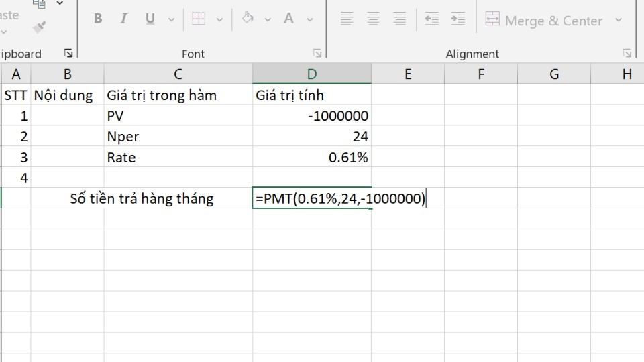Toggle Italic formatting
The image size is (644, 362).
coord(123,19)
